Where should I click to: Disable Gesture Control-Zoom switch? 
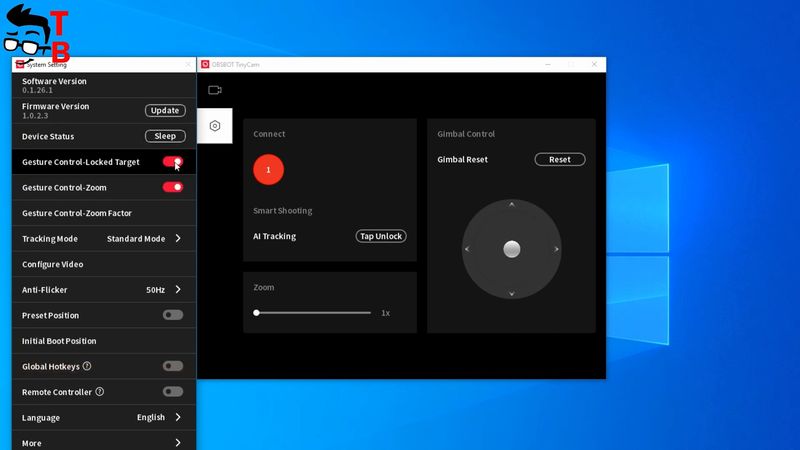click(x=173, y=187)
